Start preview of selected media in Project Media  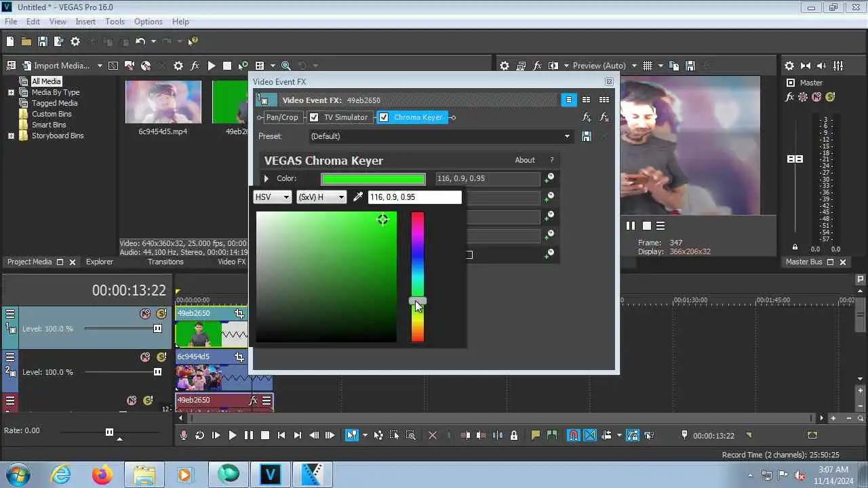(212, 66)
